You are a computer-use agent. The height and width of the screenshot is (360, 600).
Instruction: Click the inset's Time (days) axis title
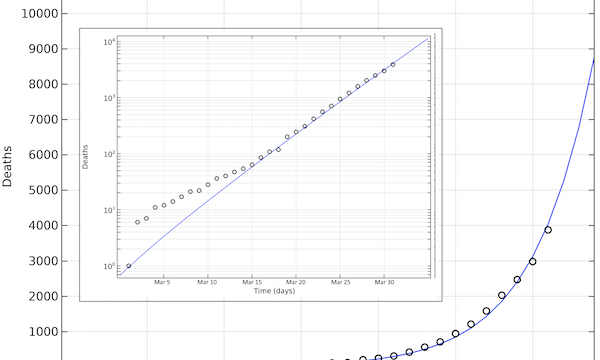(274, 291)
